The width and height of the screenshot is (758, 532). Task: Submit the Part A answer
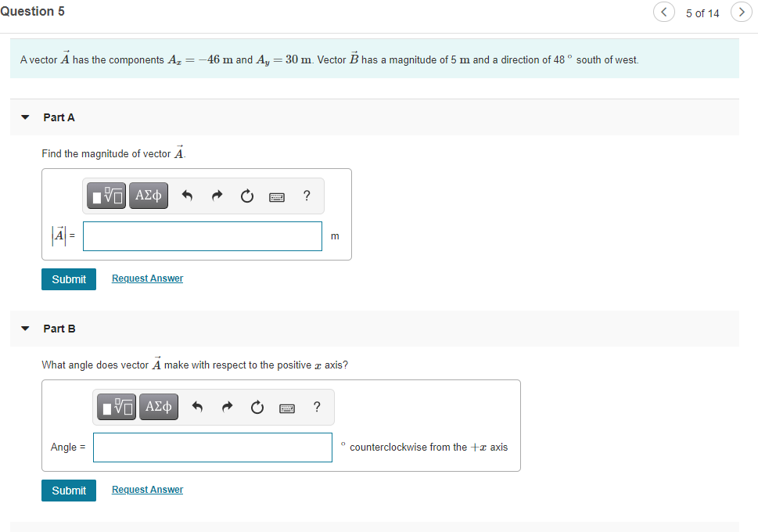[x=68, y=279]
